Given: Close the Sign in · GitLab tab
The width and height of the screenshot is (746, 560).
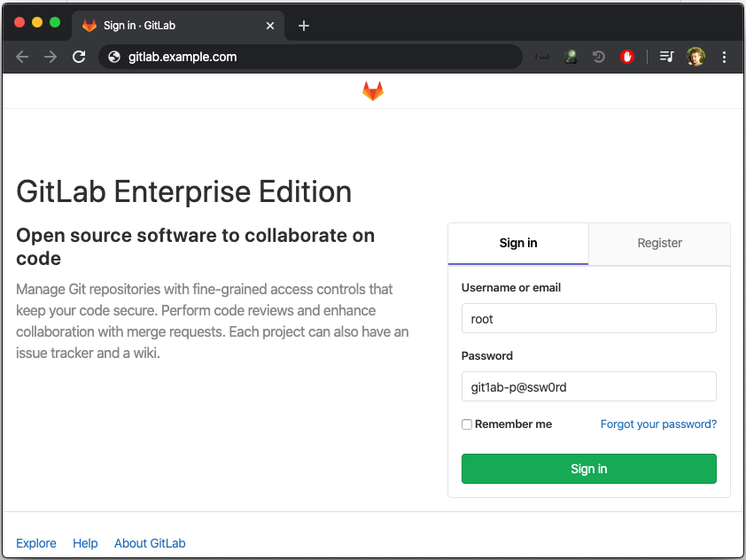Looking at the screenshot, I should coord(269,26).
